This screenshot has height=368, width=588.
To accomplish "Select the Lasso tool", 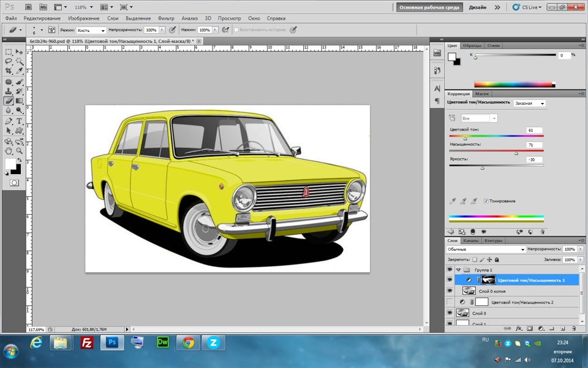I will pyautogui.click(x=9, y=61).
